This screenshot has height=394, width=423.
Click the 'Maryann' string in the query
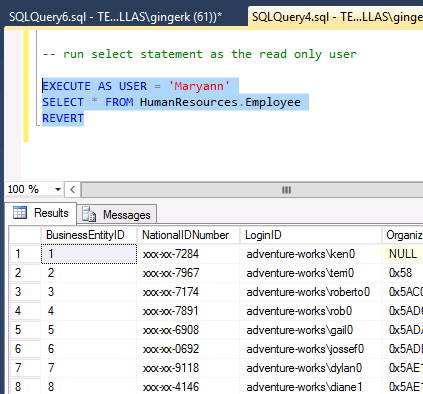pyautogui.click(x=199, y=86)
